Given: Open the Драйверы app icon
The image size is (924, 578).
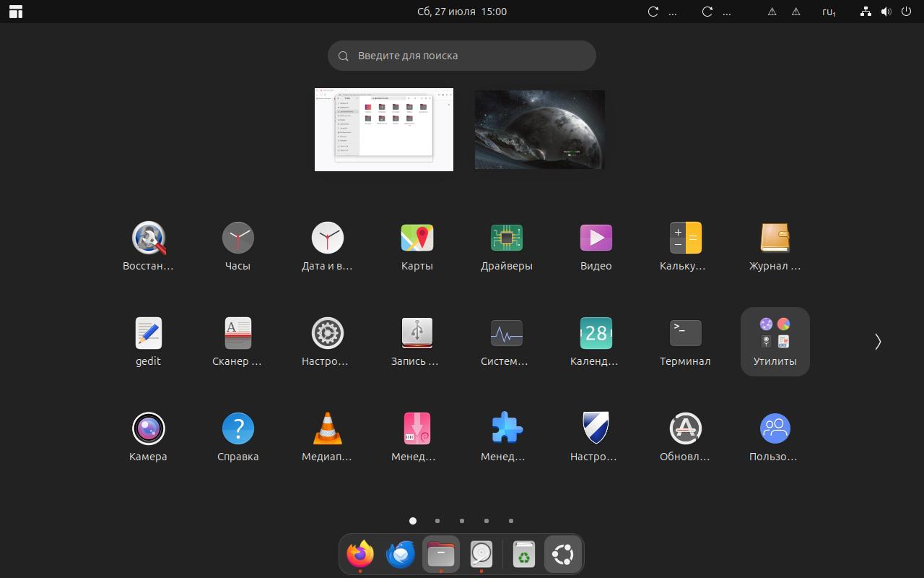Looking at the screenshot, I should (507, 238).
